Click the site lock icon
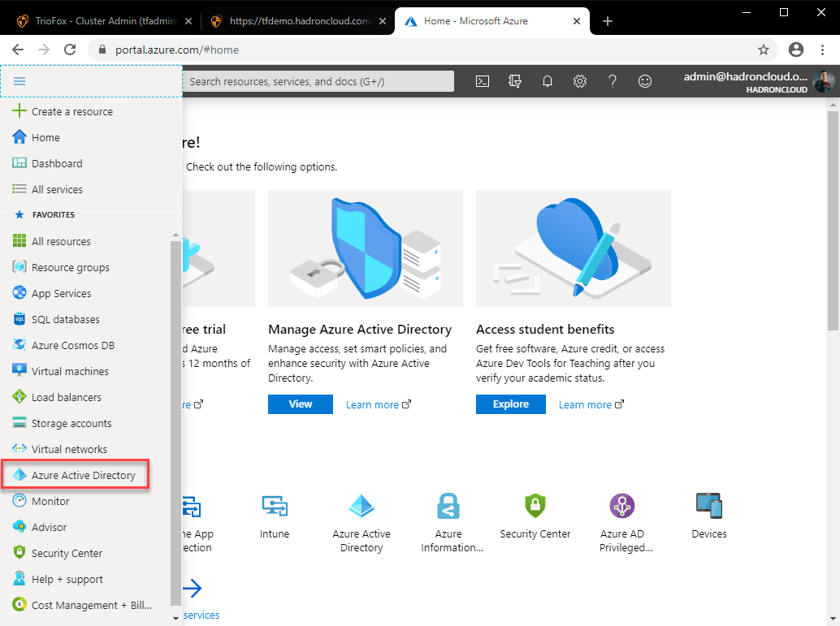This screenshot has width=840, height=626. [x=102, y=50]
